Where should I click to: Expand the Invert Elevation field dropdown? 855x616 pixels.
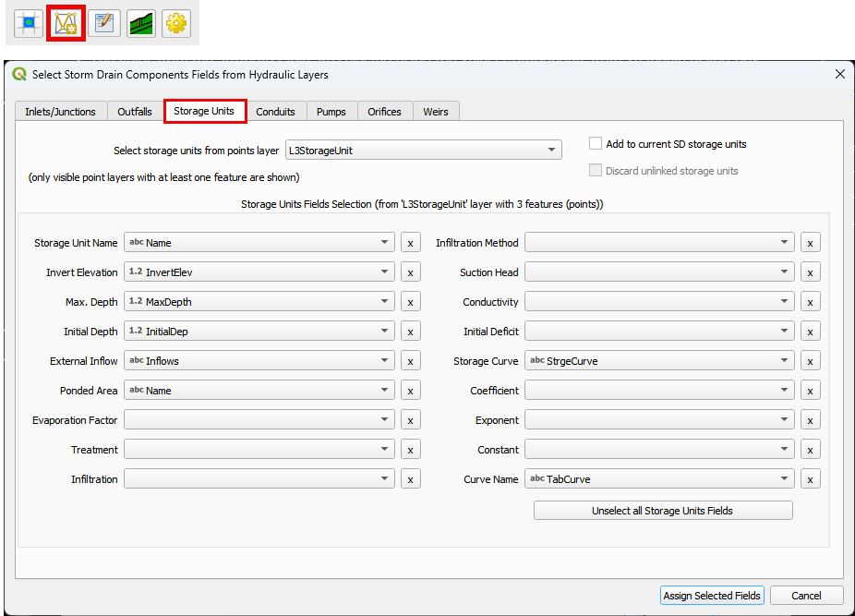pos(259,272)
